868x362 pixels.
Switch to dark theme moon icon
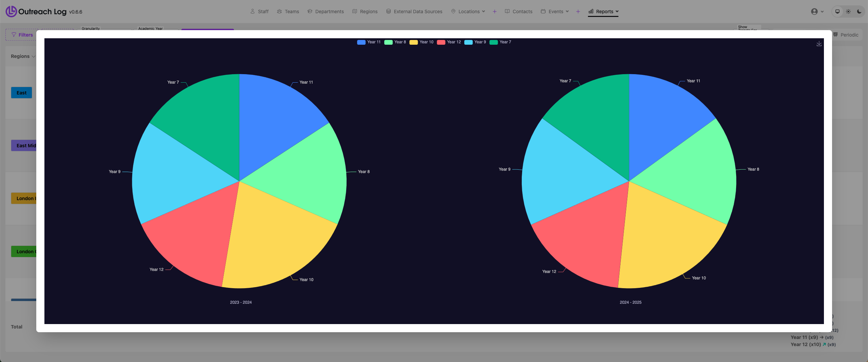pos(859,12)
